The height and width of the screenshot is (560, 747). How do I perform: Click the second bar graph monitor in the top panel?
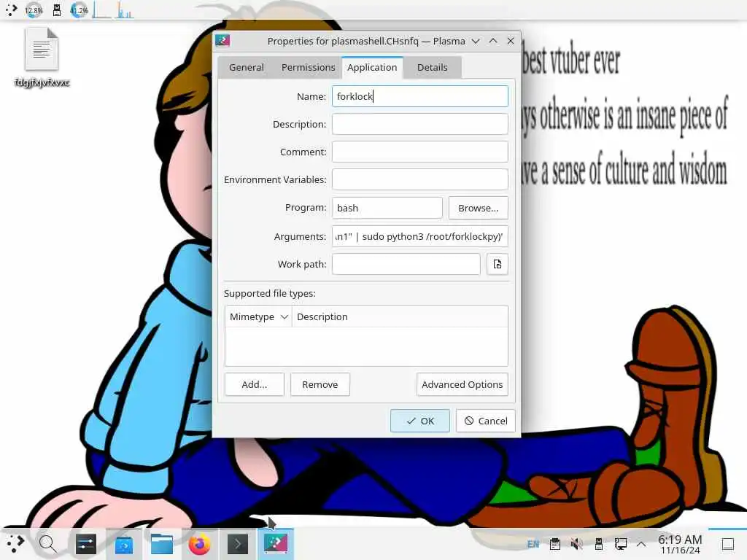[124, 10]
